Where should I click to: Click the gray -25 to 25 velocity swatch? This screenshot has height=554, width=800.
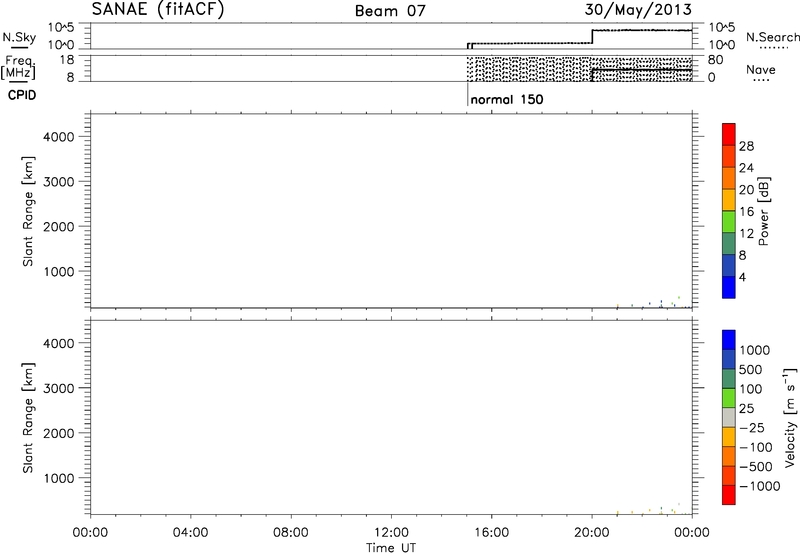coord(729,418)
